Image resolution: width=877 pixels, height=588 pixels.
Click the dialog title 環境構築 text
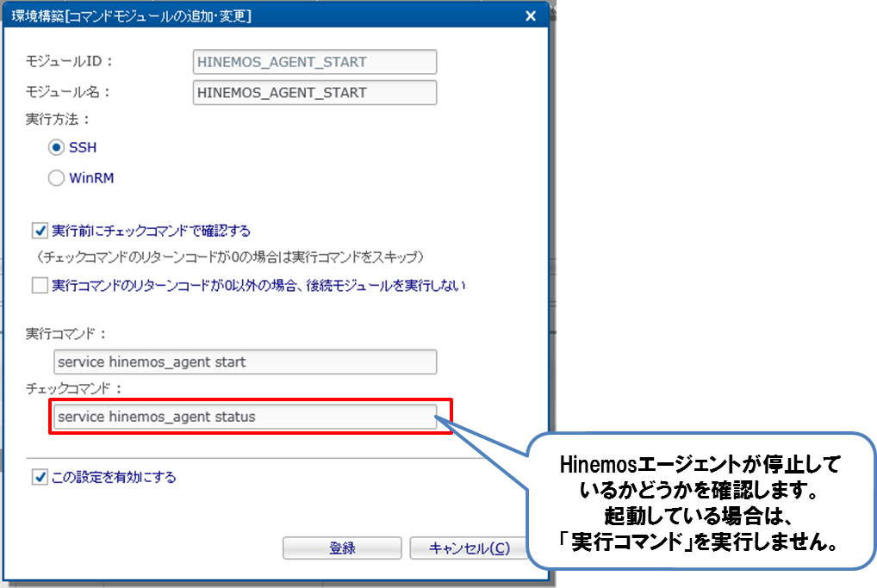(x=132, y=16)
